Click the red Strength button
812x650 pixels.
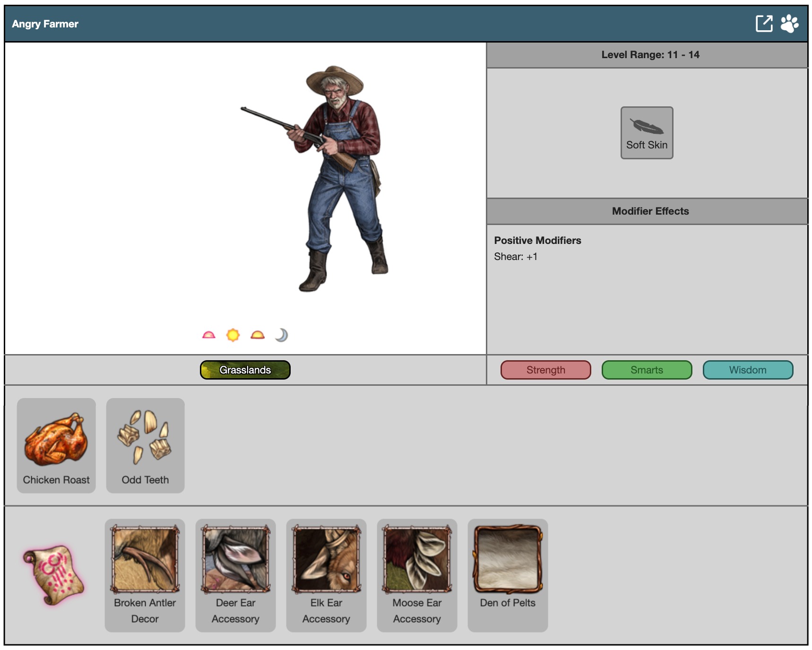(x=545, y=370)
